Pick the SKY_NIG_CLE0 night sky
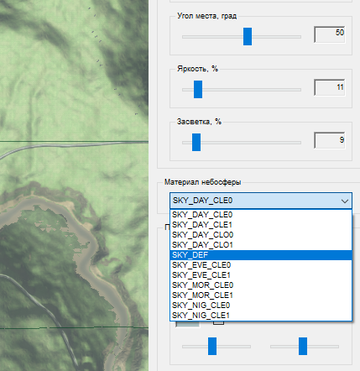 click(261, 305)
